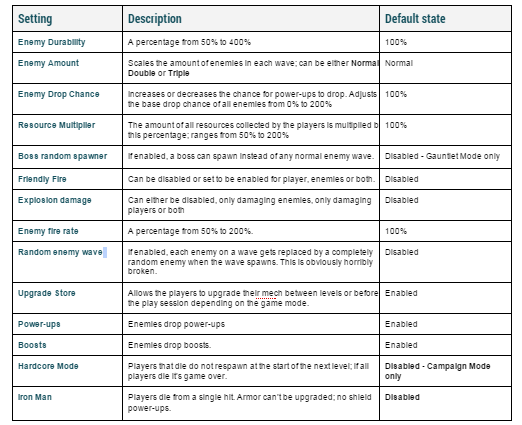522x425 pixels.
Task: Click the Setting column header
Action: pos(35,19)
